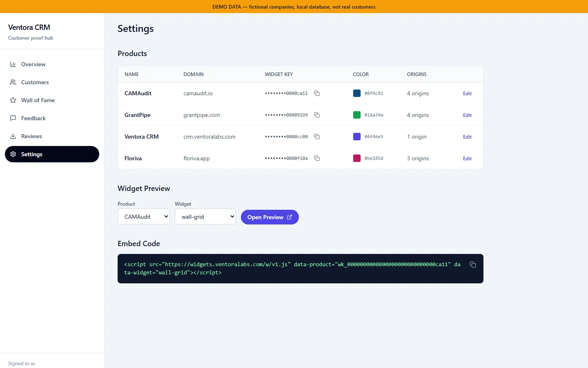
Task: Click the Open Preview button
Action: tap(270, 217)
